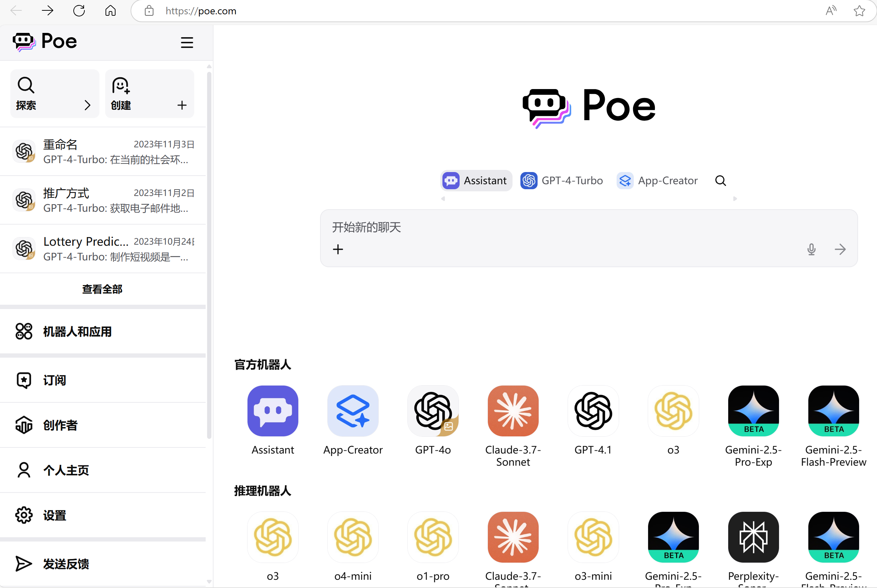Screen dimensions: 877x588
Task: Click the plus attachment icon in chat box
Action: [338, 249]
